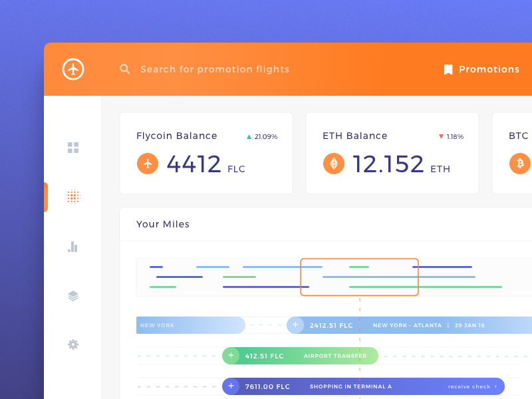Click the Your Miles heading
Image resolution: width=532 pixels, height=399 pixels.
(x=163, y=224)
